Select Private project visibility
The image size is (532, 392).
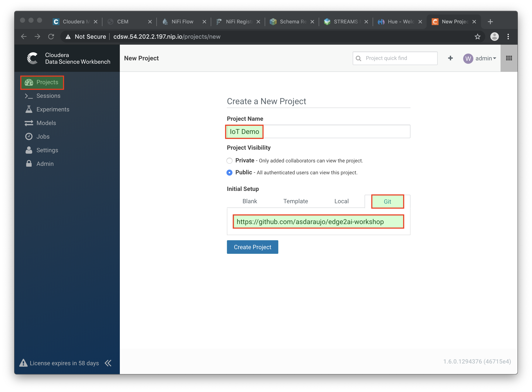click(x=229, y=161)
